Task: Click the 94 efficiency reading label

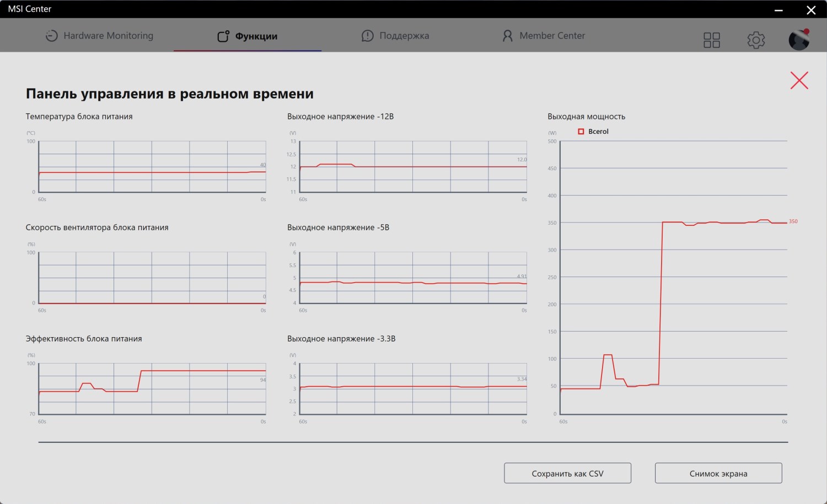Action: 263,380
